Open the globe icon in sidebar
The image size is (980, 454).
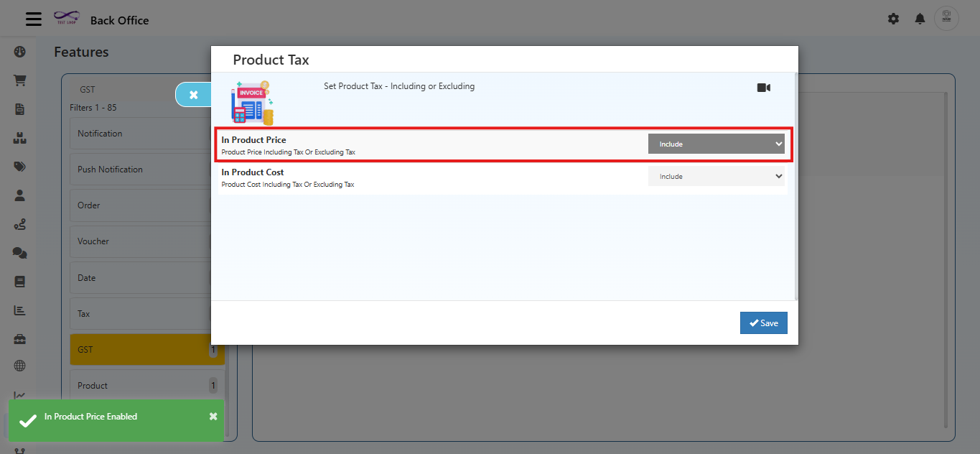19,366
